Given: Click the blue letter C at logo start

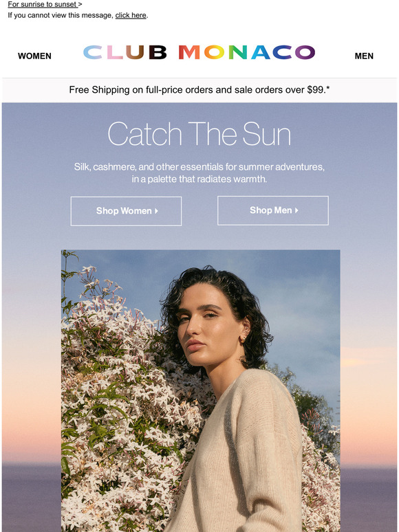Looking at the screenshot, I should pos(93,53).
